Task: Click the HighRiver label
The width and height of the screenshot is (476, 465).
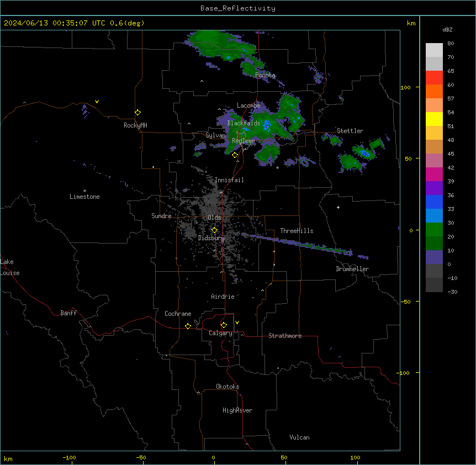Action: [x=237, y=410]
